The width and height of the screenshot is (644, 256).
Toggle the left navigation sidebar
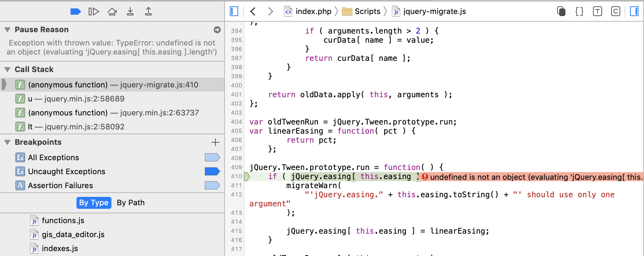234,12
